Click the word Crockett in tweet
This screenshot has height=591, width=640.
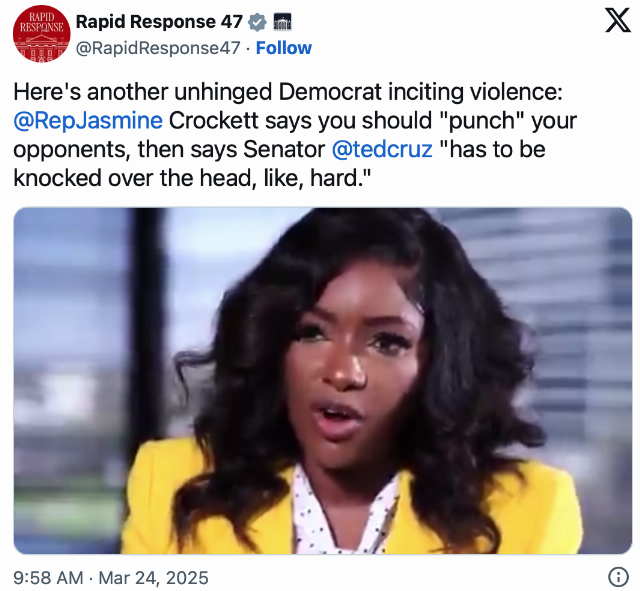pyautogui.click(x=214, y=121)
